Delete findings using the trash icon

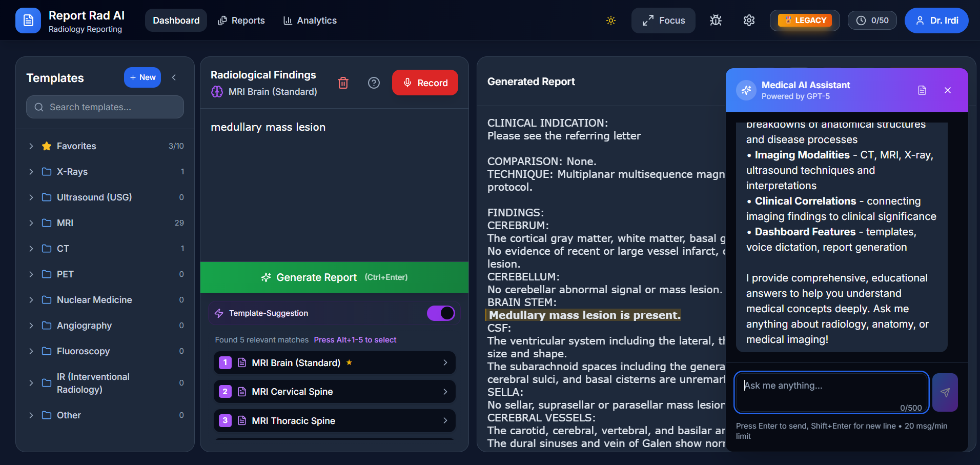343,83
